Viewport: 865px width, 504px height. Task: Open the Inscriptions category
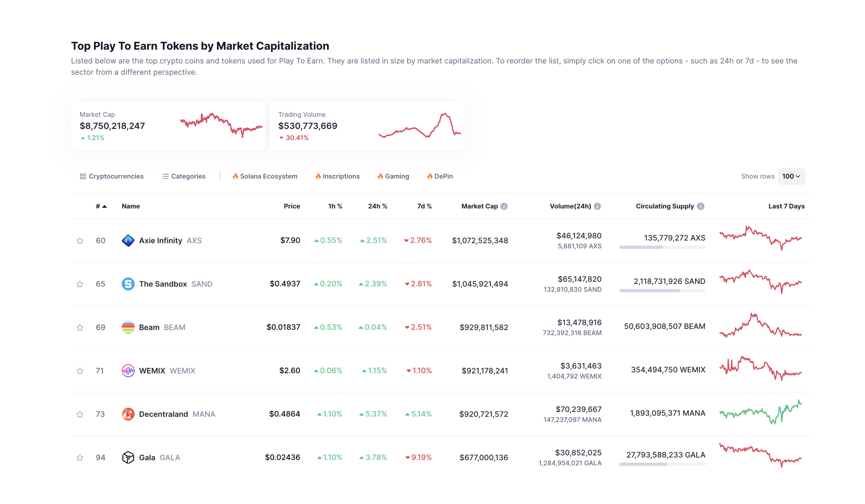(x=337, y=176)
